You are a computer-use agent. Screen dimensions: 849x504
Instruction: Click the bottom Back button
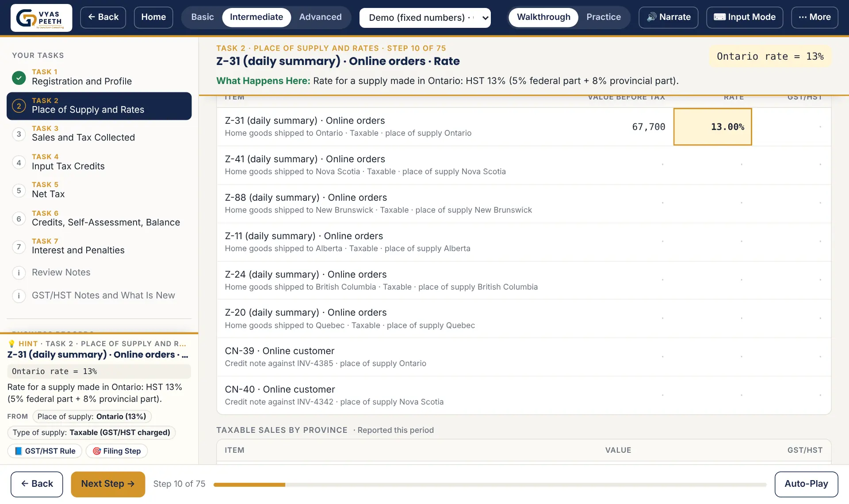point(37,484)
